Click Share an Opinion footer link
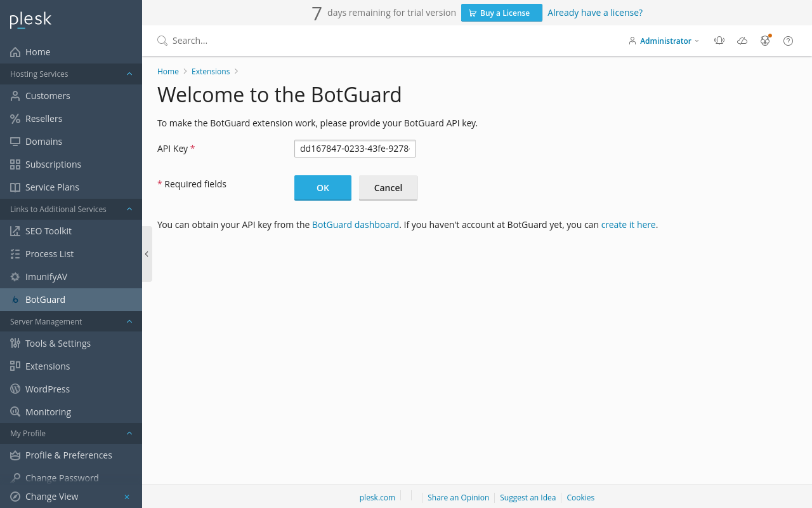The image size is (812, 508). (x=458, y=498)
